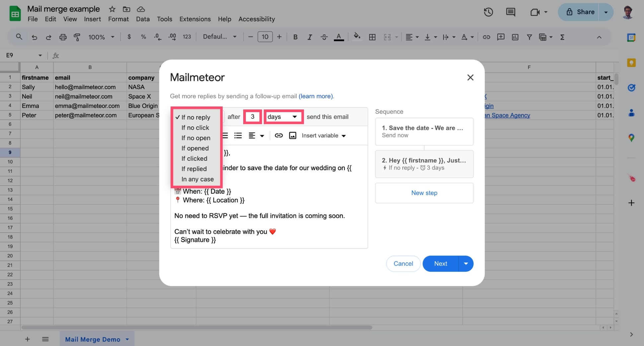The width and height of the screenshot is (644, 346).
Task: Insert an image in the follow-up email body
Action: pyautogui.click(x=293, y=135)
